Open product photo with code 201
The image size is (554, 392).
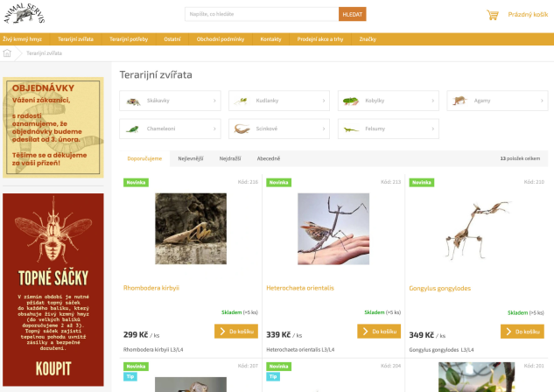(477, 377)
